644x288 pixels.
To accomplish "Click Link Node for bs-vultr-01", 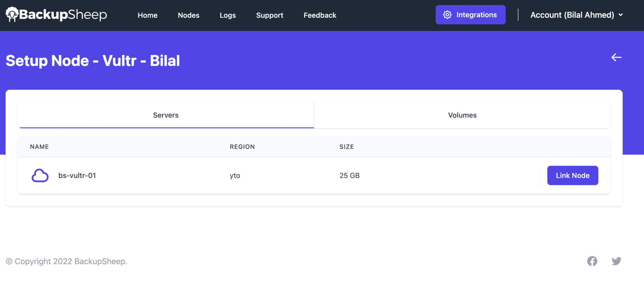I will coord(573,175).
